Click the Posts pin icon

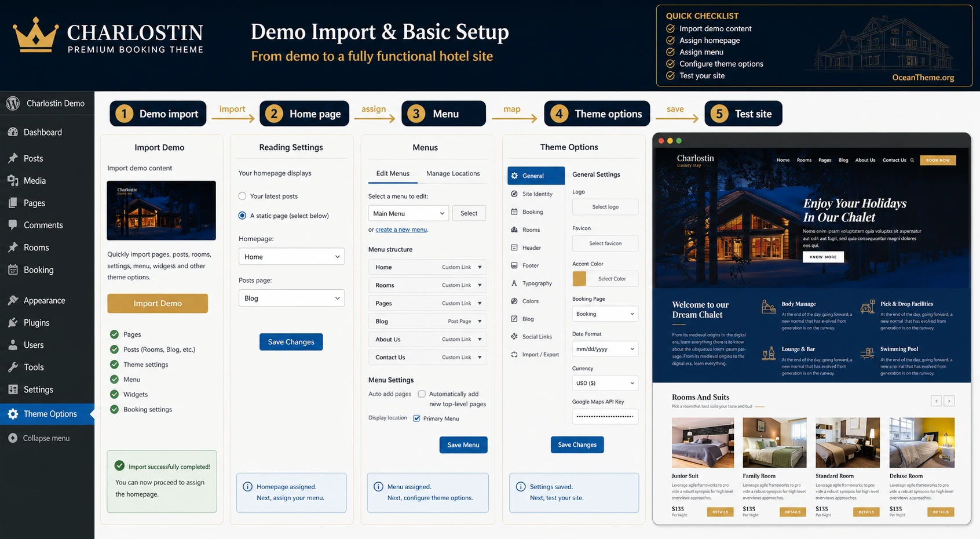(x=13, y=158)
